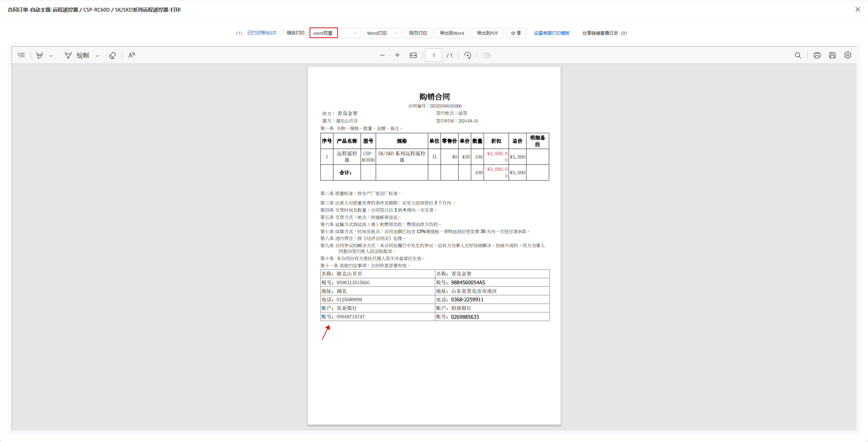Expand highlighter options chevron

pyautogui.click(x=51, y=56)
